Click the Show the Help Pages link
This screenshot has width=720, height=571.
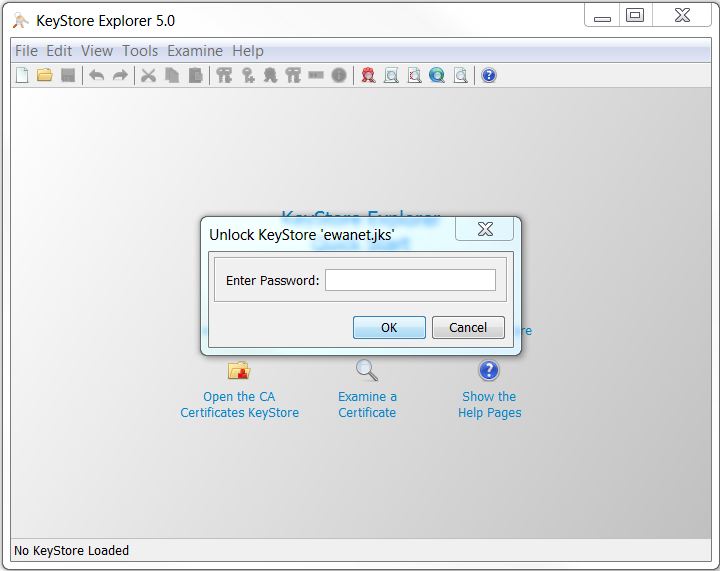[489, 404]
